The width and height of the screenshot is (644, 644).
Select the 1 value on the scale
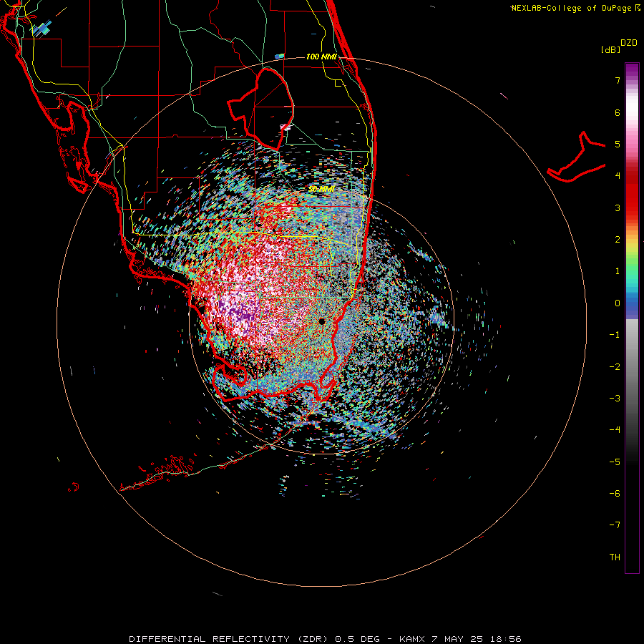618,271
